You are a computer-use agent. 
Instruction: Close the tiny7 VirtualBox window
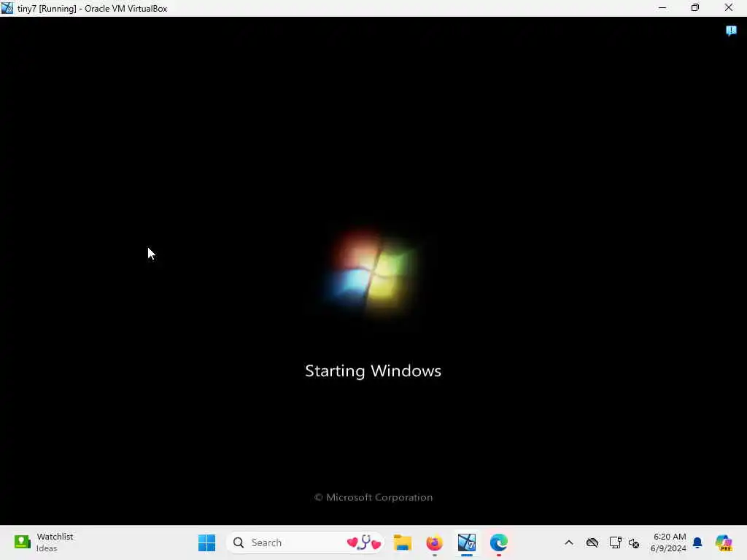coord(729,8)
